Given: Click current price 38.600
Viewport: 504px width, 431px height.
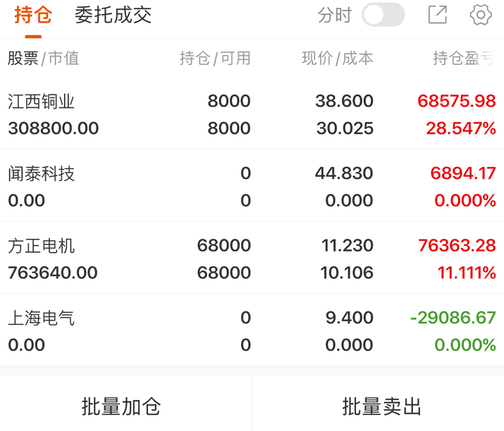Looking at the screenshot, I should 344,101.
